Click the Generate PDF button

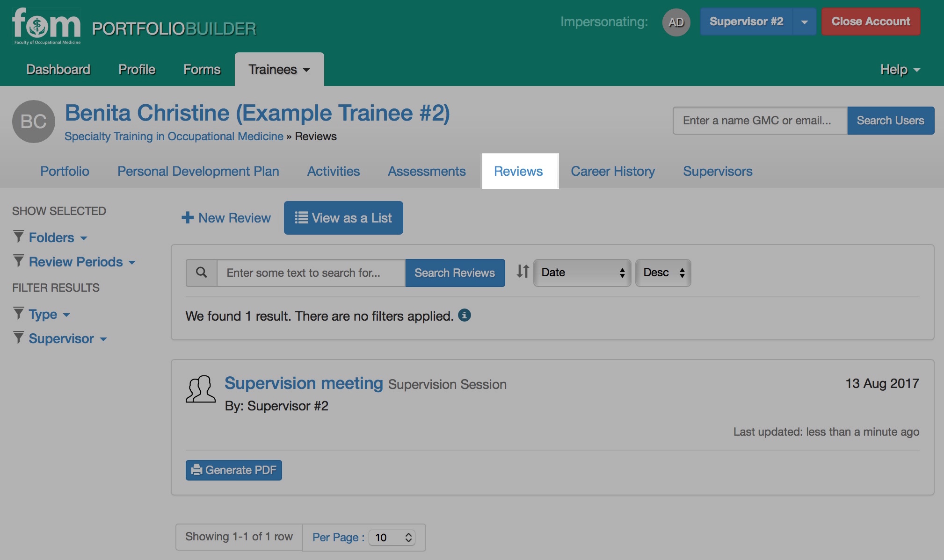[x=234, y=470]
